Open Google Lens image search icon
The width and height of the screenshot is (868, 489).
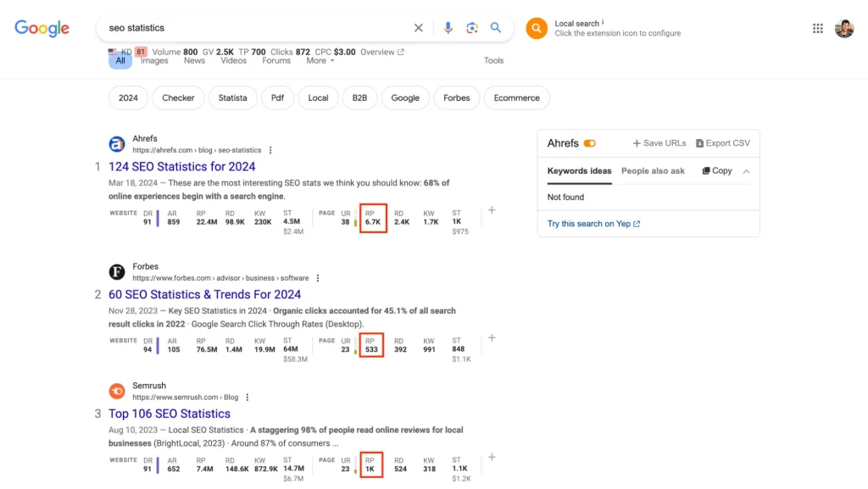coord(471,28)
